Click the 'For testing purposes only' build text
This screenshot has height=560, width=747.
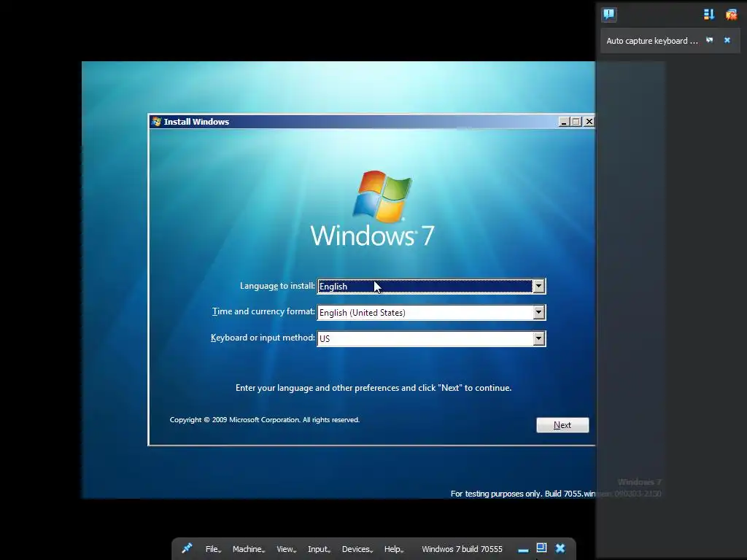click(x=522, y=494)
